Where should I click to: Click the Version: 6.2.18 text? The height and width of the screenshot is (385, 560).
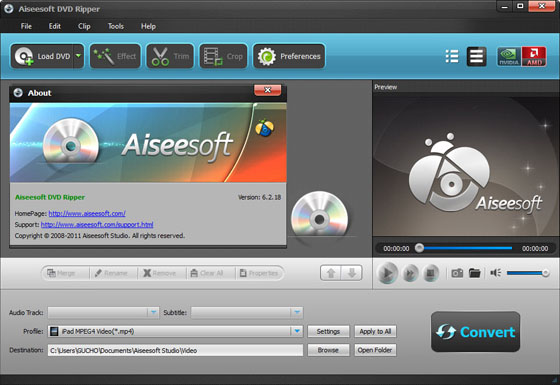260,197
